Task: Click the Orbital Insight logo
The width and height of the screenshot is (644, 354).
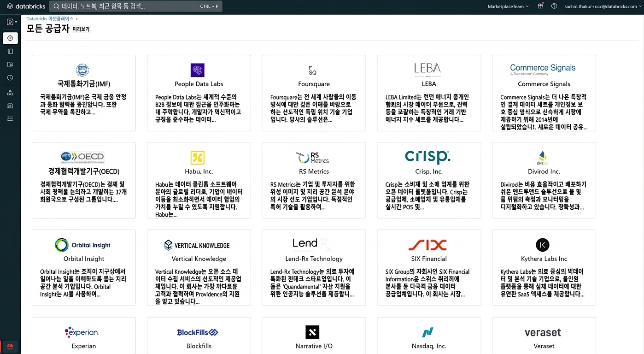Action: pyautogui.click(x=82, y=245)
